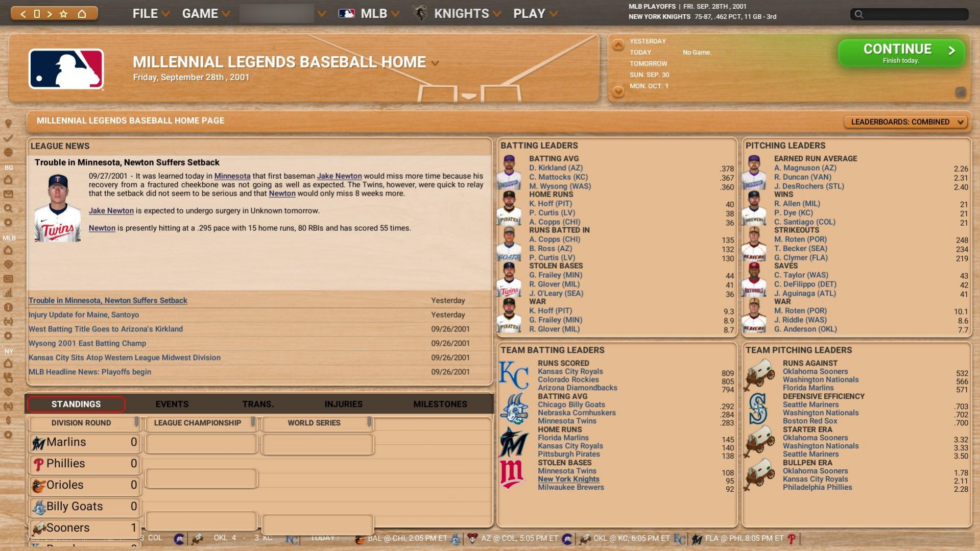Click D. Kirkland (AZ) in batting leaders
980x551 pixels.
pyautogui.click(x=556, y=168)
